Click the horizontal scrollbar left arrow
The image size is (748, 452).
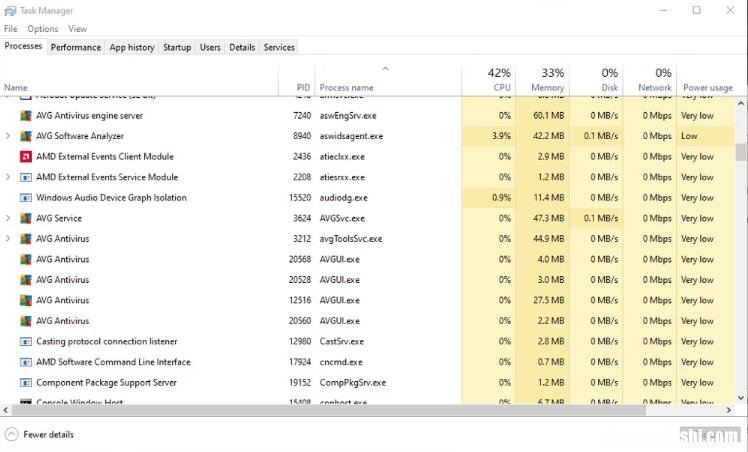5,410
